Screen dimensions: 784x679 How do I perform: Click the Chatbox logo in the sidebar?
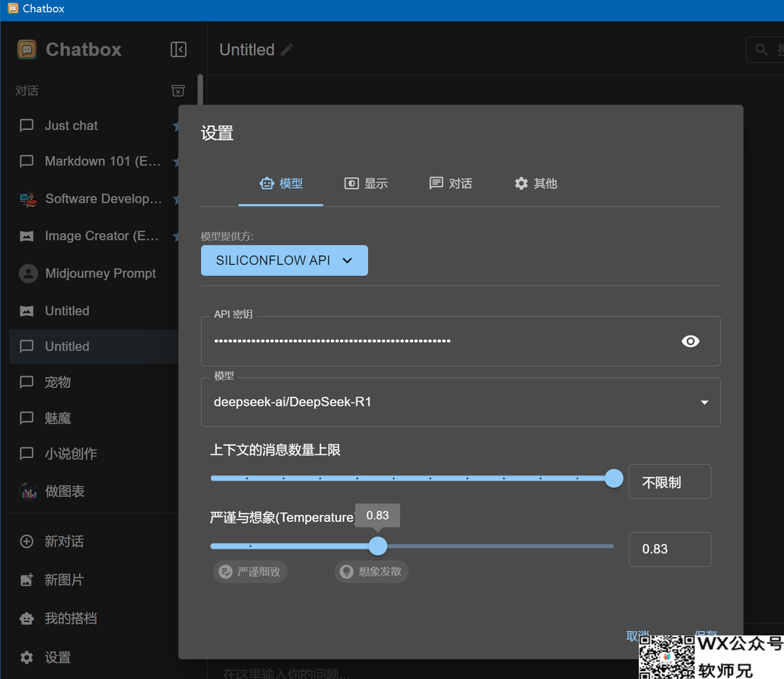click(27, 49)
